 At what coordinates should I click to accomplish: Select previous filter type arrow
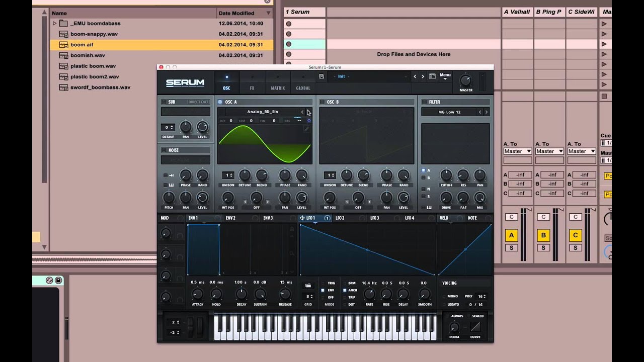coord(480,112)
